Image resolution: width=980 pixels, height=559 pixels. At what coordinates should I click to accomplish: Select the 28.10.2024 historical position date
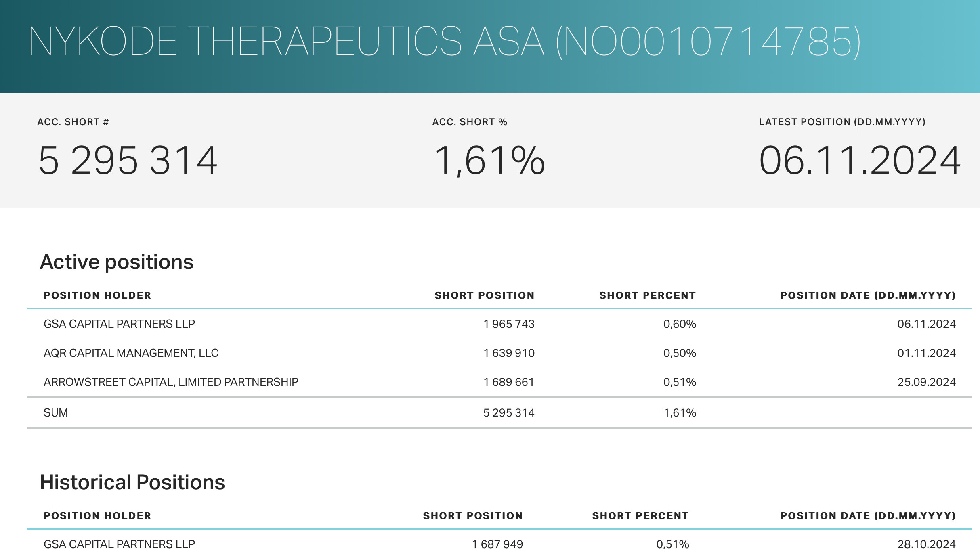[926, 544]
